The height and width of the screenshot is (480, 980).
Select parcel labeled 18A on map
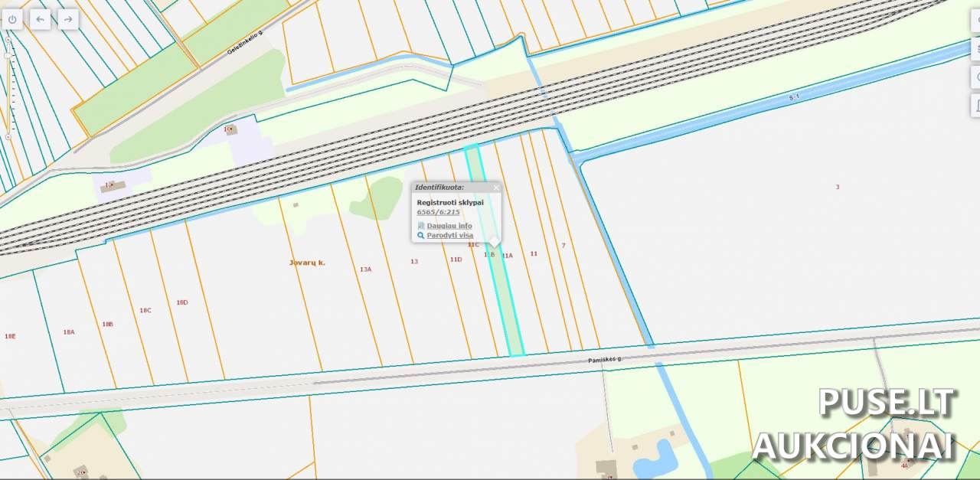pos(68,332)
